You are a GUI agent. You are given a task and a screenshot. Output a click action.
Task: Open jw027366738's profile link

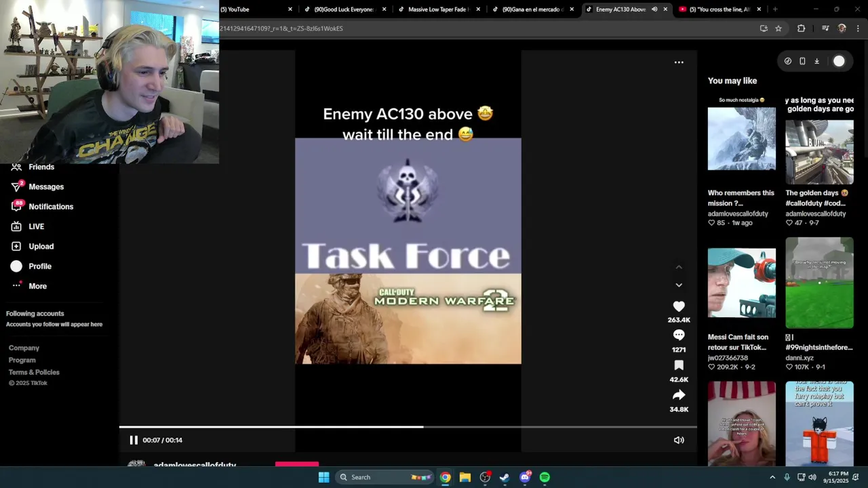coord(728,358)
